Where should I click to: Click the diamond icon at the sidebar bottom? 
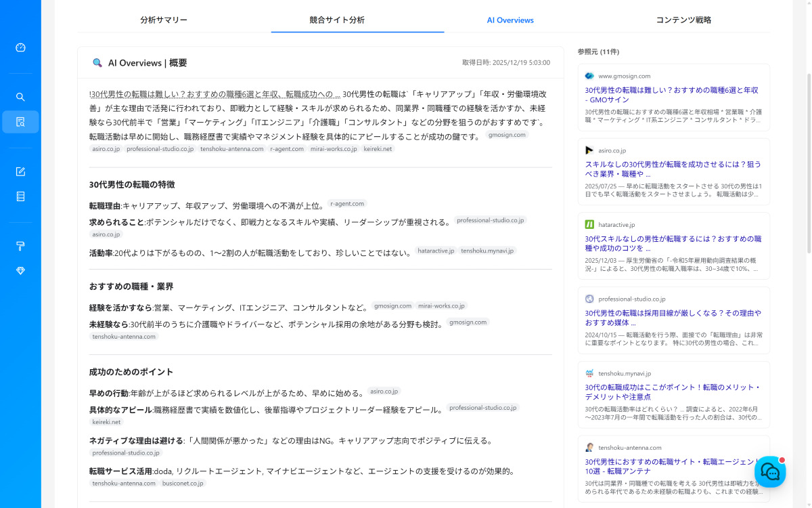tap(20, 270)
